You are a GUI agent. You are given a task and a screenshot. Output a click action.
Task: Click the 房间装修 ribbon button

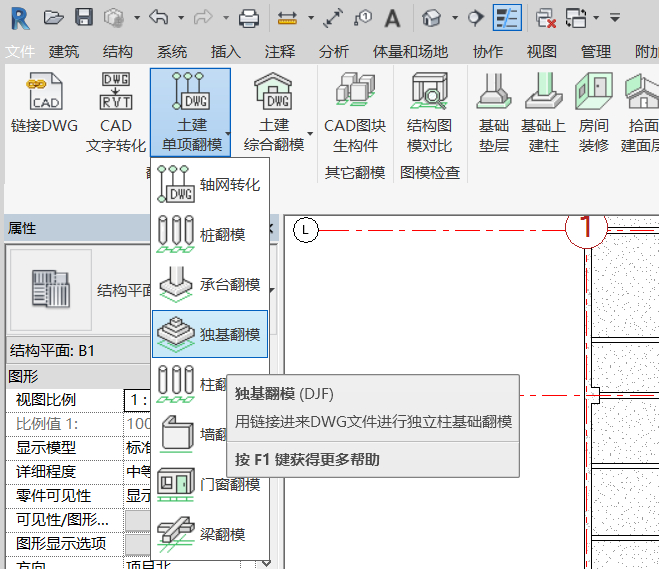click(x=593, y=112)
